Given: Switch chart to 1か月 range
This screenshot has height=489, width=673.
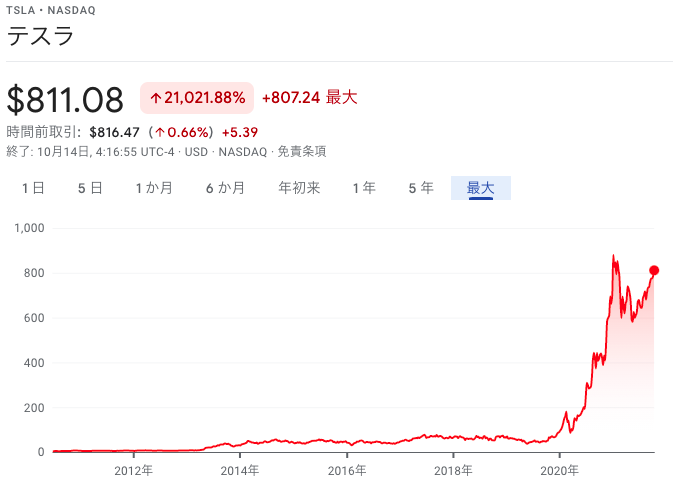Looking at the screenshot, I should click(x=154, y=188).
